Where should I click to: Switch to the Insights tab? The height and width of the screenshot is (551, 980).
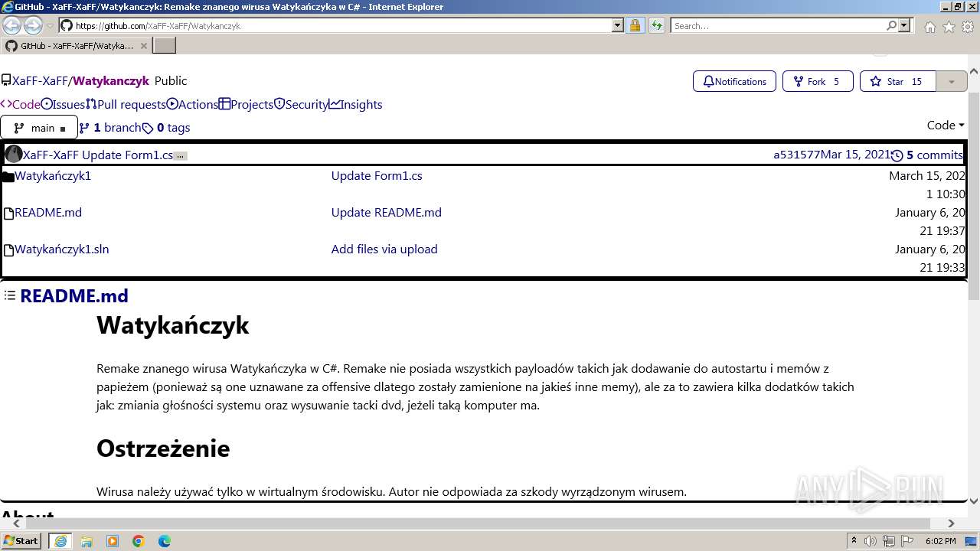coord(355,104)
